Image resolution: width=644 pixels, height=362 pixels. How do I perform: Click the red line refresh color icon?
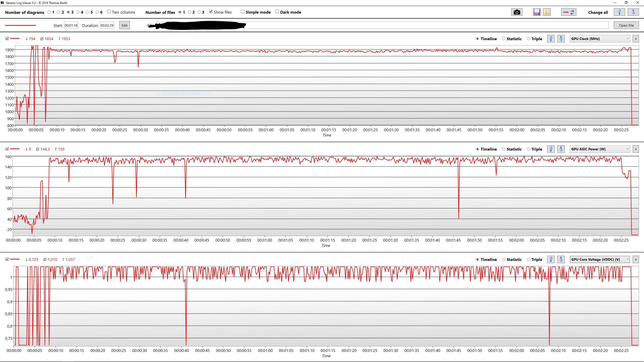(x=569, y=12)
